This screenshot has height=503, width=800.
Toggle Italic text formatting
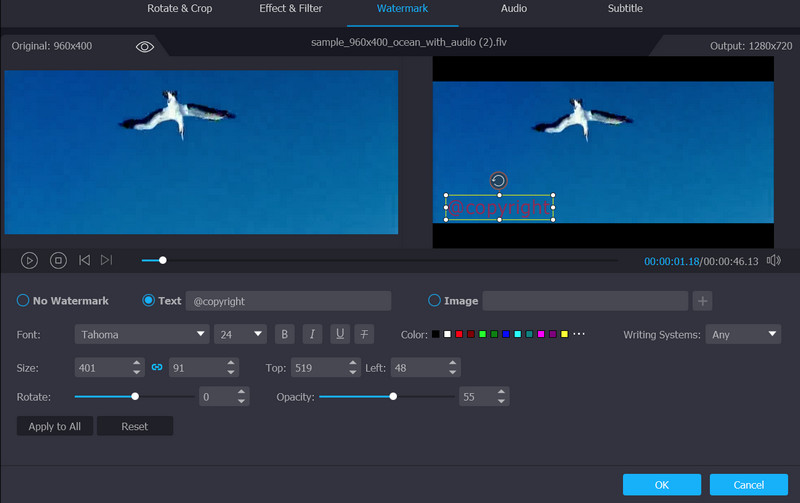pyautogui.click(x=312, y=334)
